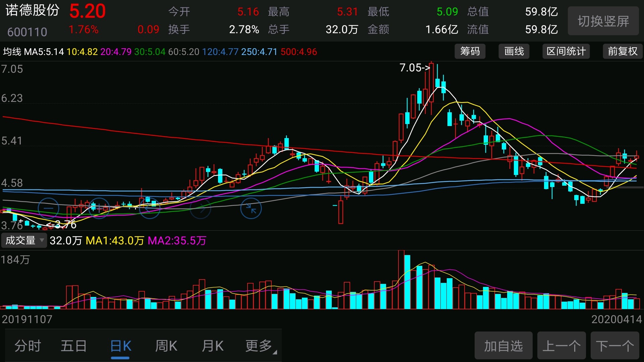Screen dimensions: 644x362
Task: Tap the left-arrow chart scroll icon
Action: (150, 208)
